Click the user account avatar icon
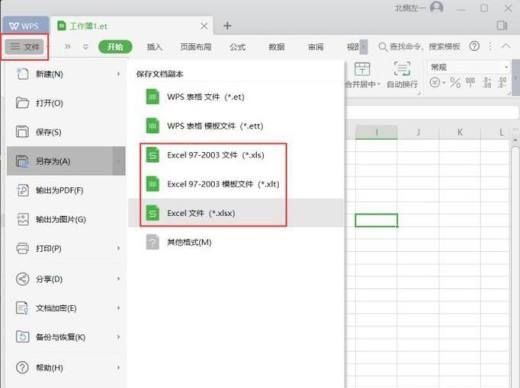 click(436, 7)
